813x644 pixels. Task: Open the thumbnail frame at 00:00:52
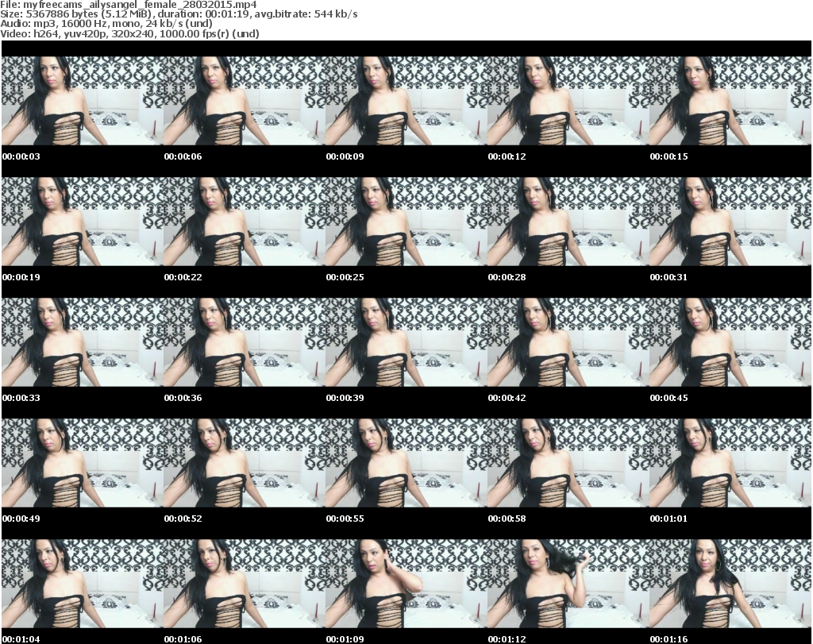click(x=245, y=463)
